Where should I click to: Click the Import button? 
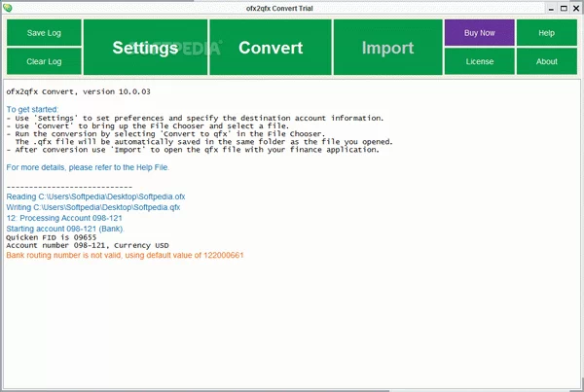tap(387, 48)
